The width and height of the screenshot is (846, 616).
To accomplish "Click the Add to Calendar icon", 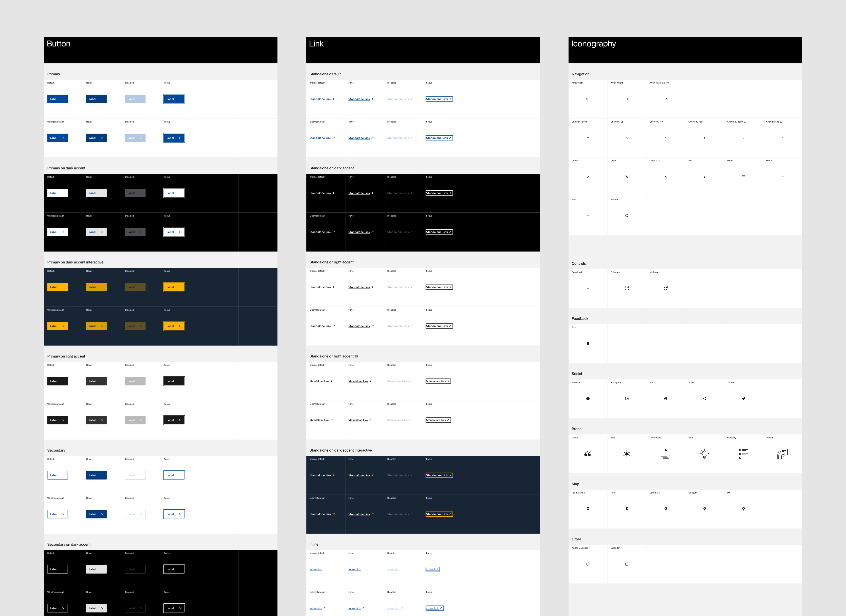I will 588,564.
